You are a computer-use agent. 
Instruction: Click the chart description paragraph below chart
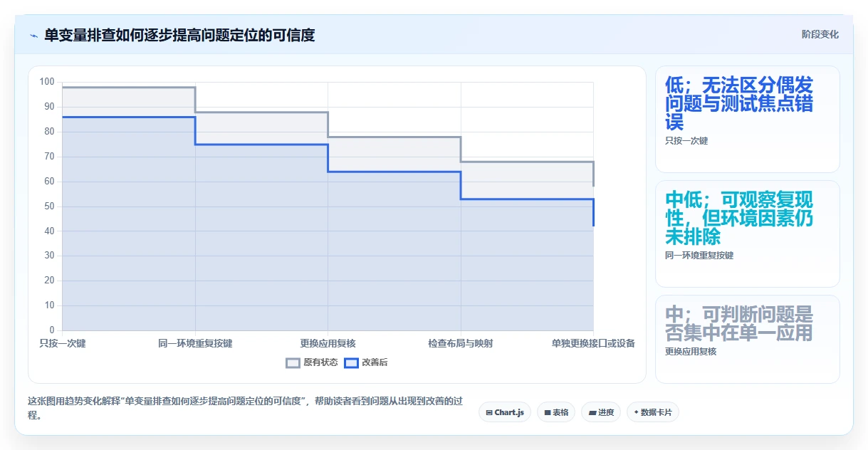tap(245, 408)
